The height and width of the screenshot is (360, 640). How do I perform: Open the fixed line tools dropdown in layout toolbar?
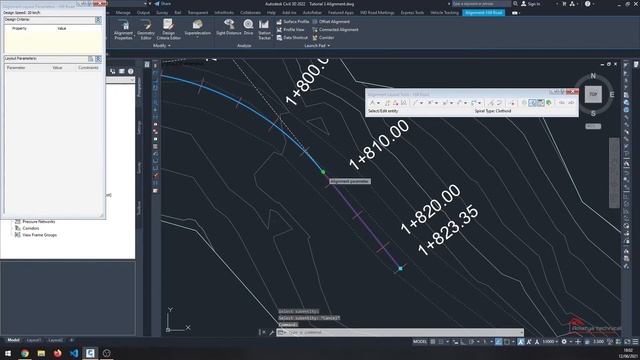(421, 103)
